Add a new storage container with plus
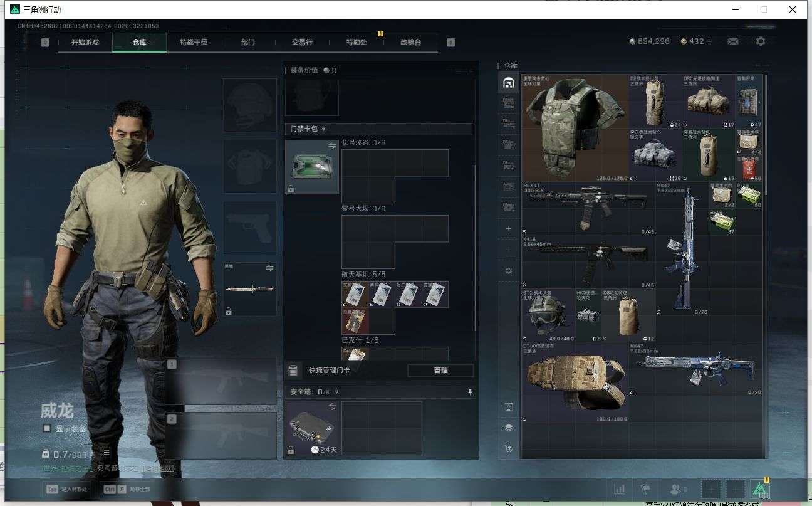812x506 pixels. pyautogui.click(x=509, y=229)
